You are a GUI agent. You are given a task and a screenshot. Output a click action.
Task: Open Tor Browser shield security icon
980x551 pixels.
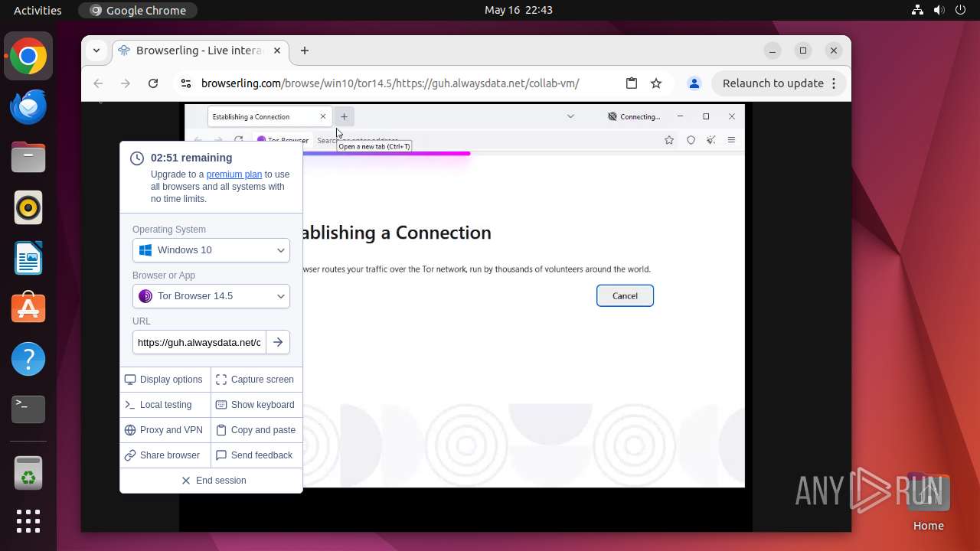[691, 140]
